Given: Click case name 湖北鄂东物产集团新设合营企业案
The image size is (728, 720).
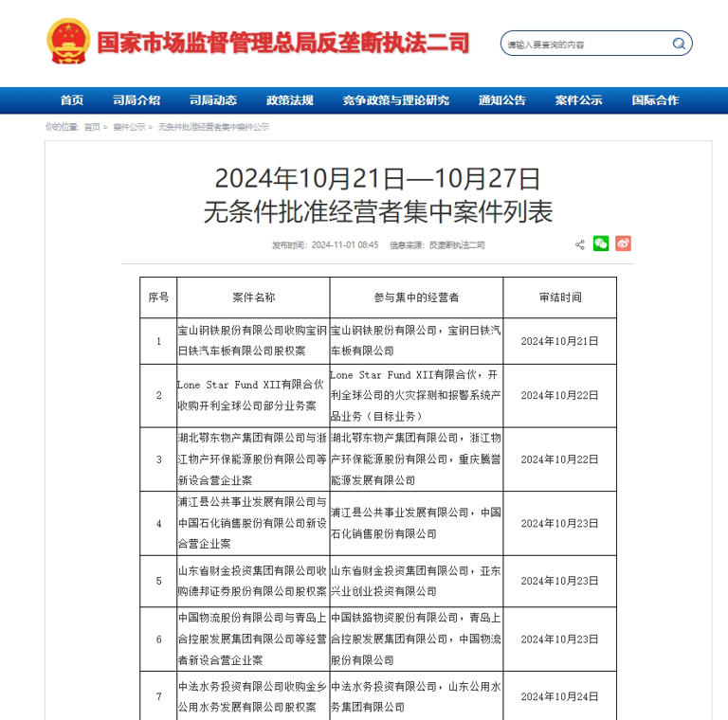Looking at the screenshot, I should click(253, 459).
